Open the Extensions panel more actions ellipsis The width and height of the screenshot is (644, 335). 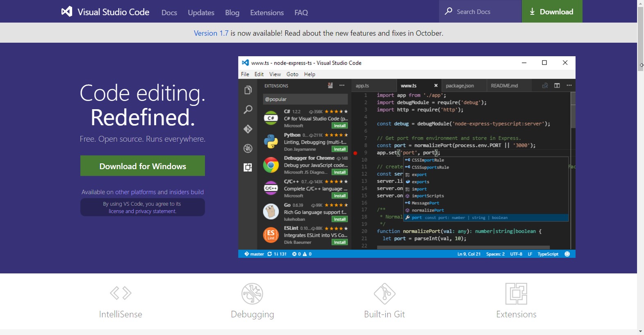(x=342, y=85)
